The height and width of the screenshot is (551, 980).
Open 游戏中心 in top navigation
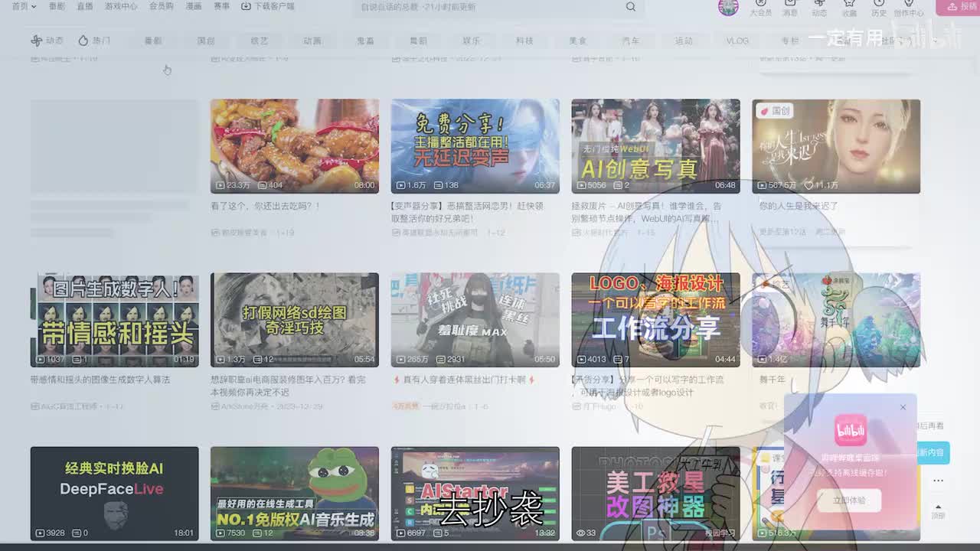[x=121, y=6]
